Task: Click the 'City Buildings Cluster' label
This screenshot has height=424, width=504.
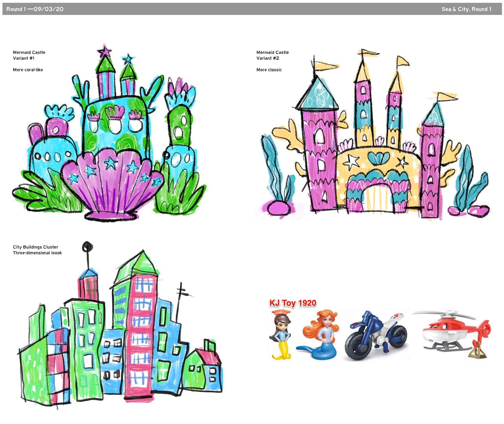Action: coord(35,247)
